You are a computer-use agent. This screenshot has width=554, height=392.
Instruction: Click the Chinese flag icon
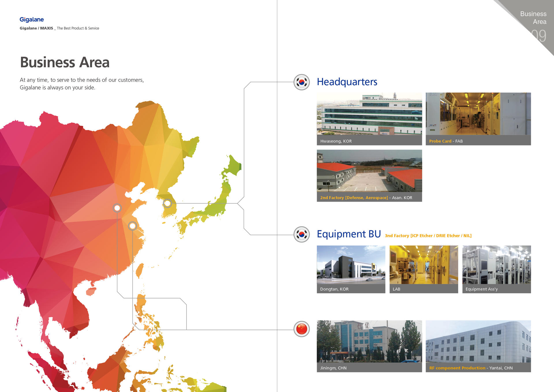[302, 329]
